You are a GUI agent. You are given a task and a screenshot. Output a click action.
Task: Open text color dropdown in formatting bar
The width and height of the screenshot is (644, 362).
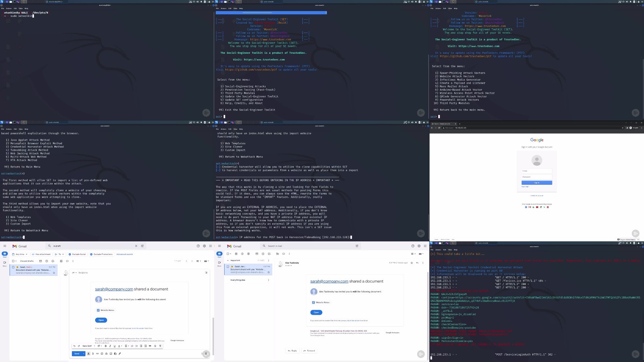(120, 346)
